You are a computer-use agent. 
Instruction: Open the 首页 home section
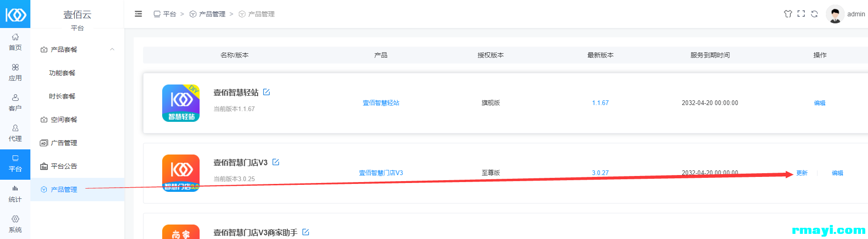coord(15,42)
